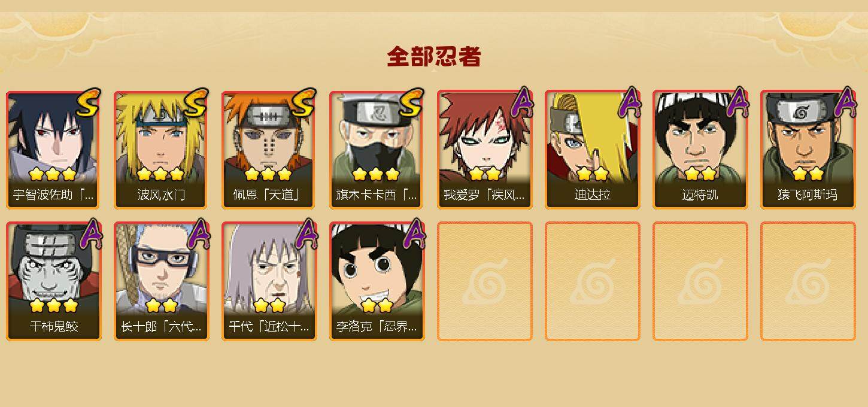This screenshot has height=407, width=868.
Task: Click the S rank badge on 波风水门
Action: [196, 103]
